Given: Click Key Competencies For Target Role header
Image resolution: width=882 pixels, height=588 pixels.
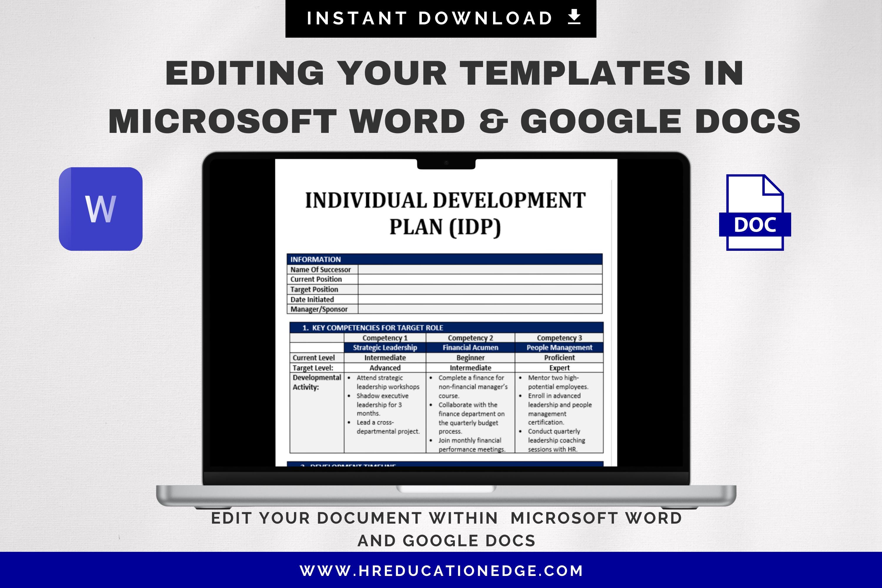Looking at the screenshot, I should pos(446,328).
